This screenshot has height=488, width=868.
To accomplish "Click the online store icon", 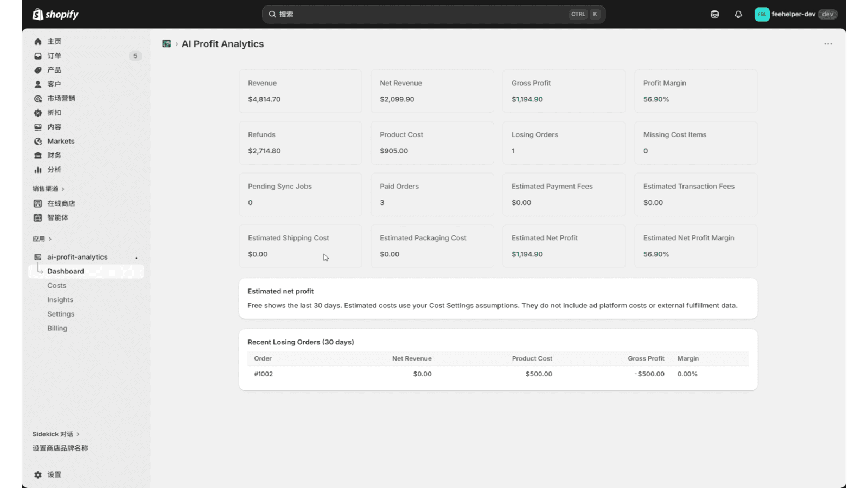I will pos(38,203).
